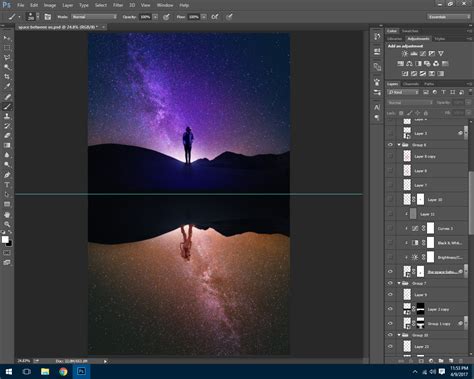This screenshot has width=474, height=379.
Task: Select the Clone Stamp tool
Action: [x=7, y=116]
